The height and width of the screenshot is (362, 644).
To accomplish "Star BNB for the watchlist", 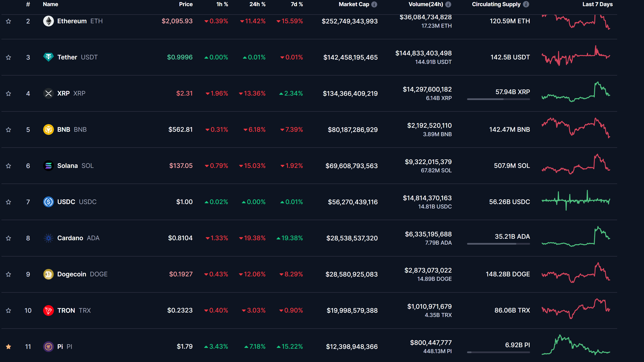I will pos(8,130).
